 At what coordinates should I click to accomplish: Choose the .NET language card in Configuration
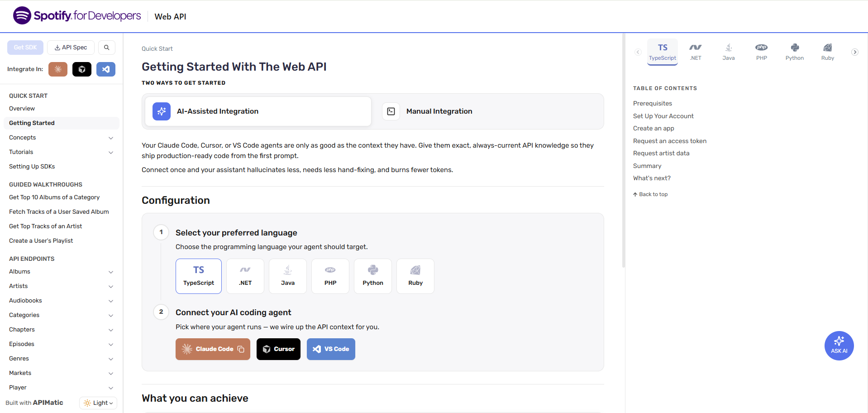245,276
